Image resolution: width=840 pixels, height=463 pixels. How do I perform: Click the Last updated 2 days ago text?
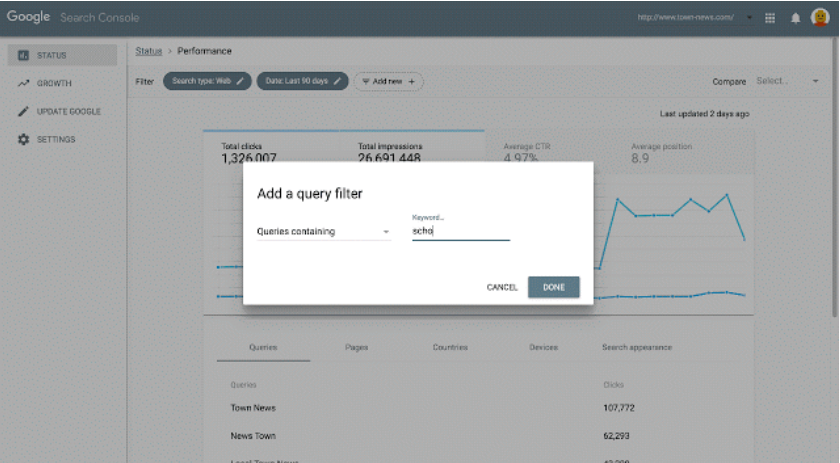point(704,114)
